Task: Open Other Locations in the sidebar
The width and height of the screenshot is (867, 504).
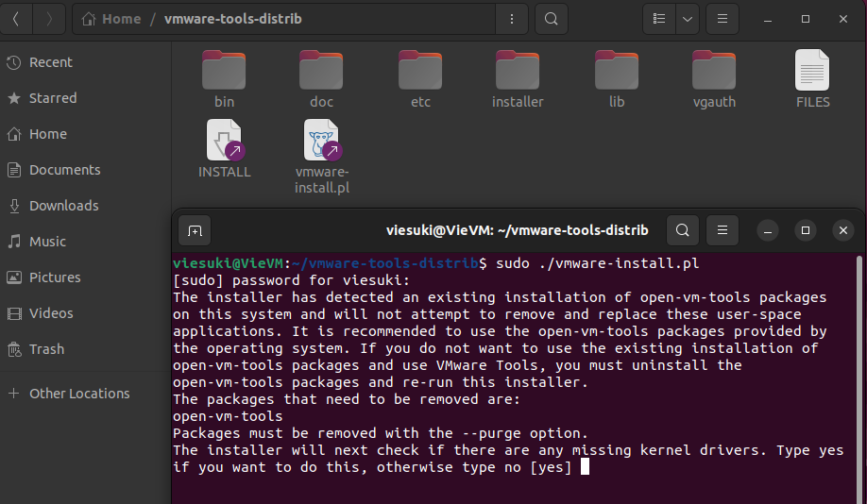Action: [x=85, y=394]
